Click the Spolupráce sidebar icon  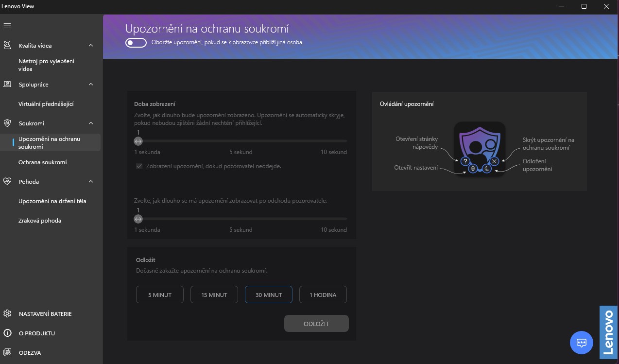coord(7,84)
